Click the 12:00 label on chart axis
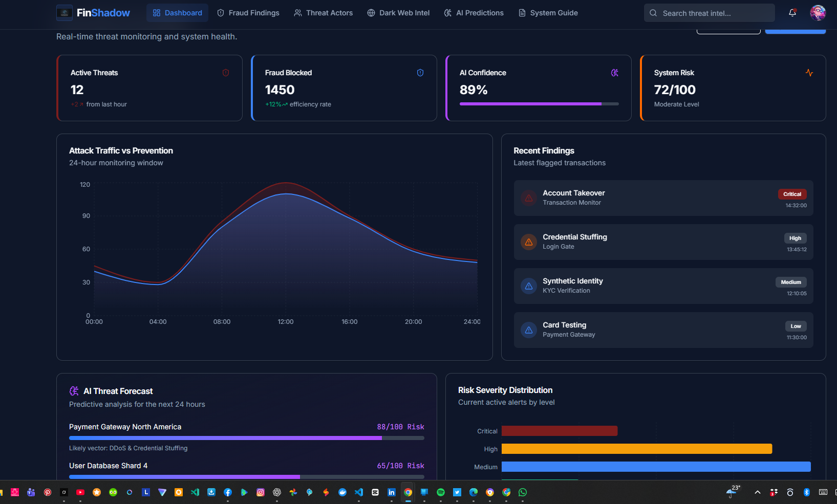The width and height of the screenshot is (837, 504). point(286,322)
